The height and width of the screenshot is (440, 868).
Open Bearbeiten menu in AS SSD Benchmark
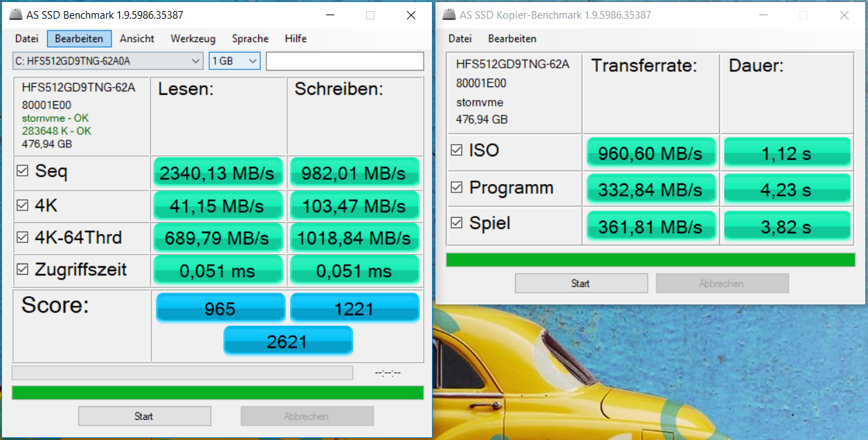tap(79, 39)
